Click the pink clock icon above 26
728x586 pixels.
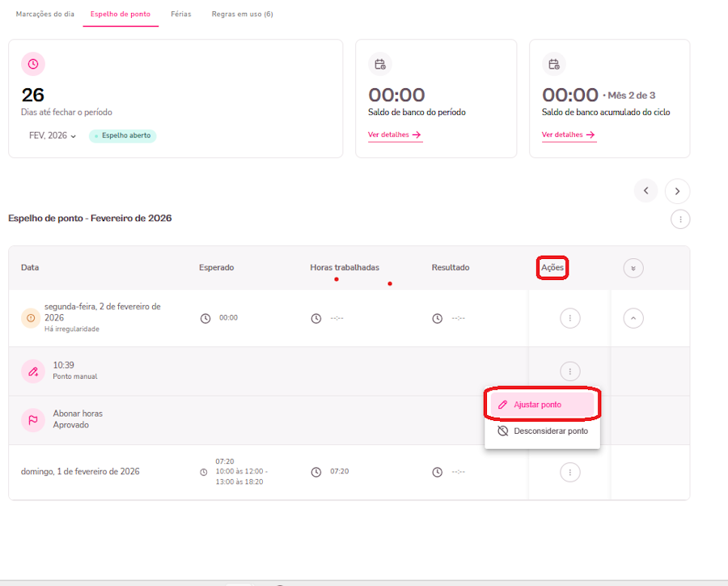[x=33, y=64]
